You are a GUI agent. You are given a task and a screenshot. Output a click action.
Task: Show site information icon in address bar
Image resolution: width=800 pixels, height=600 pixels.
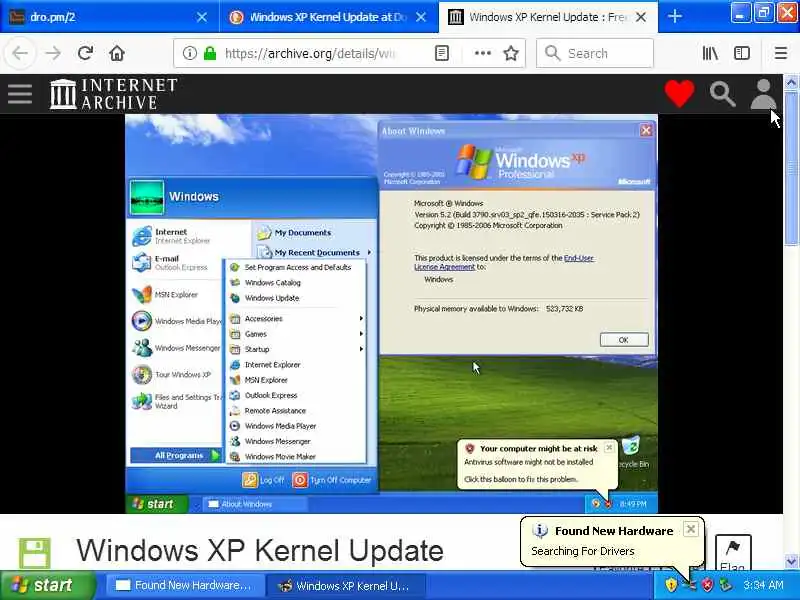(190, 53)
